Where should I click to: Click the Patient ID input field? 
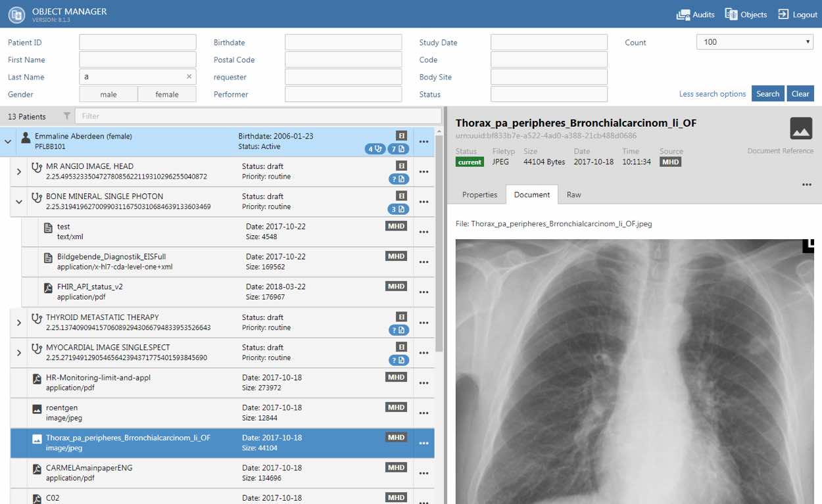tap(137, 43)
